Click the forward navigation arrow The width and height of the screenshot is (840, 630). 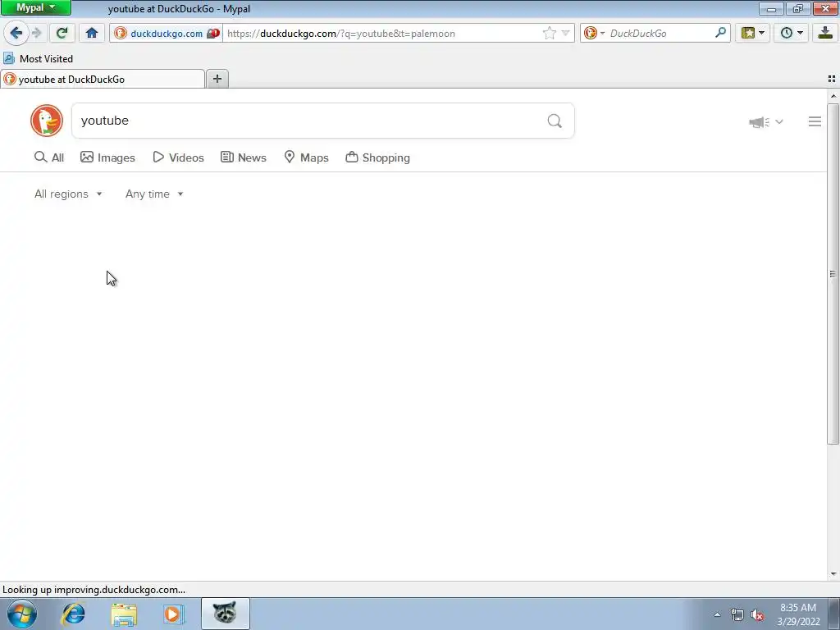(37, 33)
